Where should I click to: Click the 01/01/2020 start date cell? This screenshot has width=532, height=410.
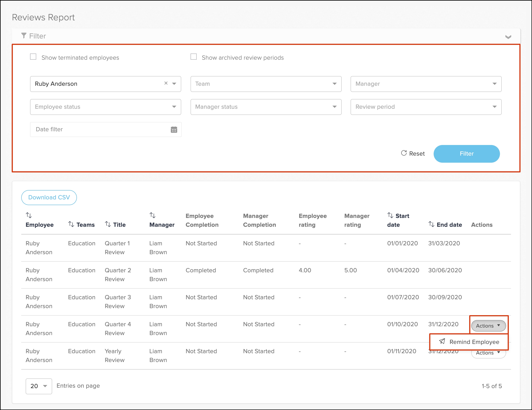coord(402,243)
